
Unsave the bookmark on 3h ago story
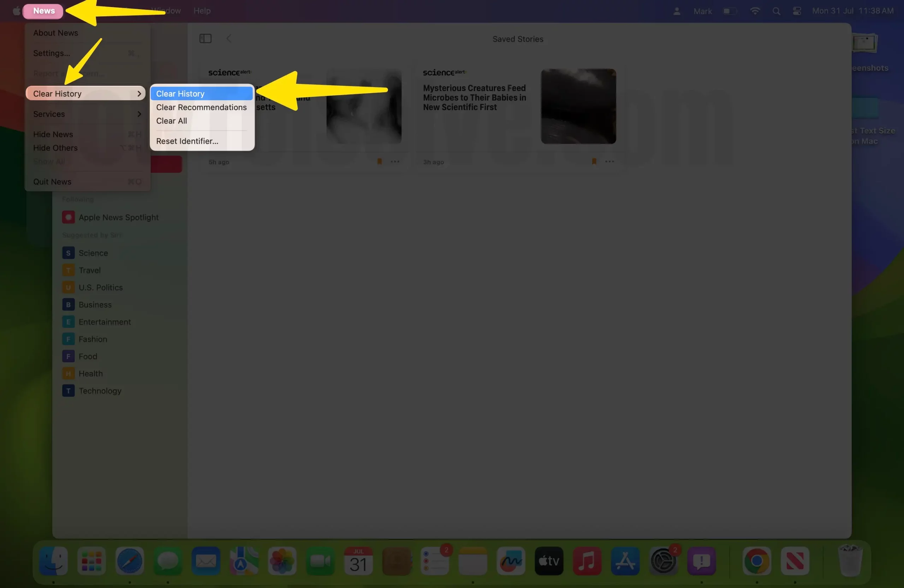594,161
